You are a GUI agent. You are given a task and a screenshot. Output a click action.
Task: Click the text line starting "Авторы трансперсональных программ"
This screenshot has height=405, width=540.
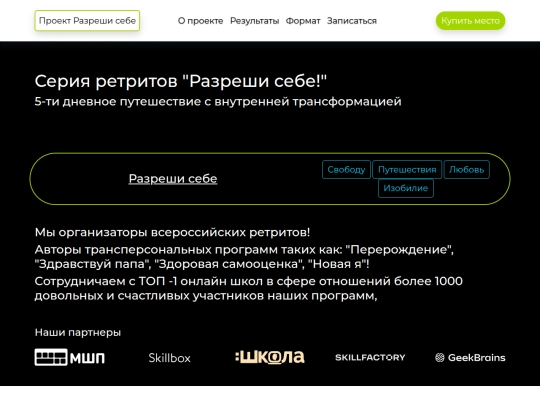click(x=244, y=257)
